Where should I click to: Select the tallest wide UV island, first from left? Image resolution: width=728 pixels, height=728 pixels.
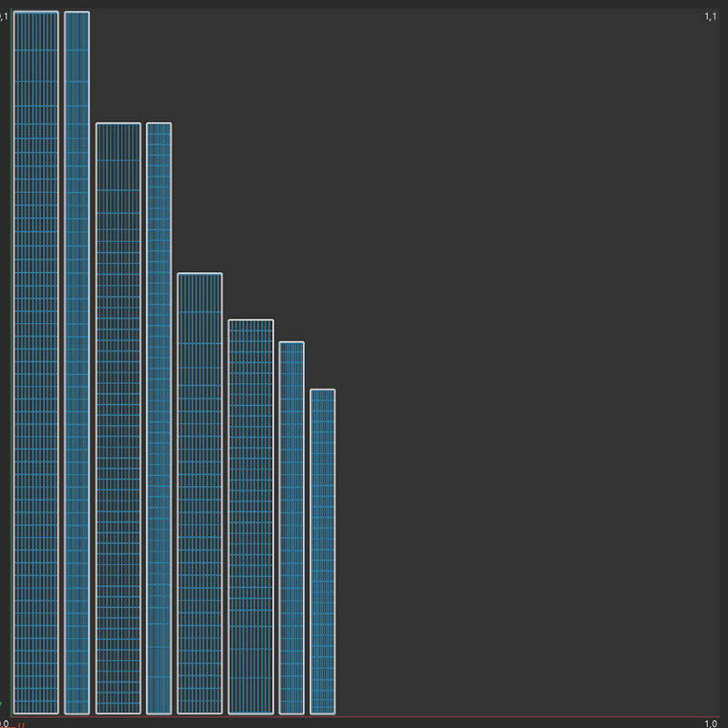point(36,362)
